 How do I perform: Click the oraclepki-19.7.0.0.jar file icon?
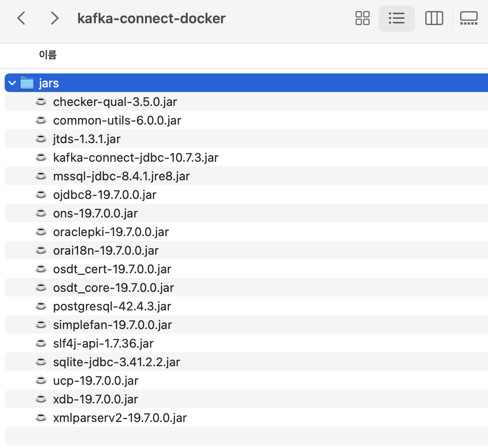(41, 231)
